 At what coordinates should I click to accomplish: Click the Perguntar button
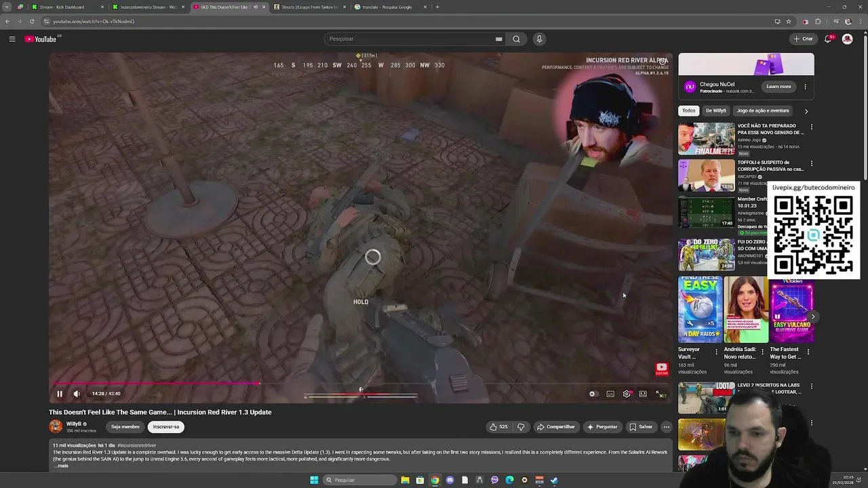602,427
